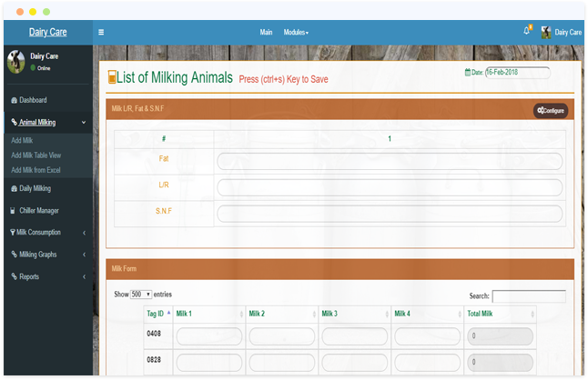Open the notifications bell icon

point(526,31)
